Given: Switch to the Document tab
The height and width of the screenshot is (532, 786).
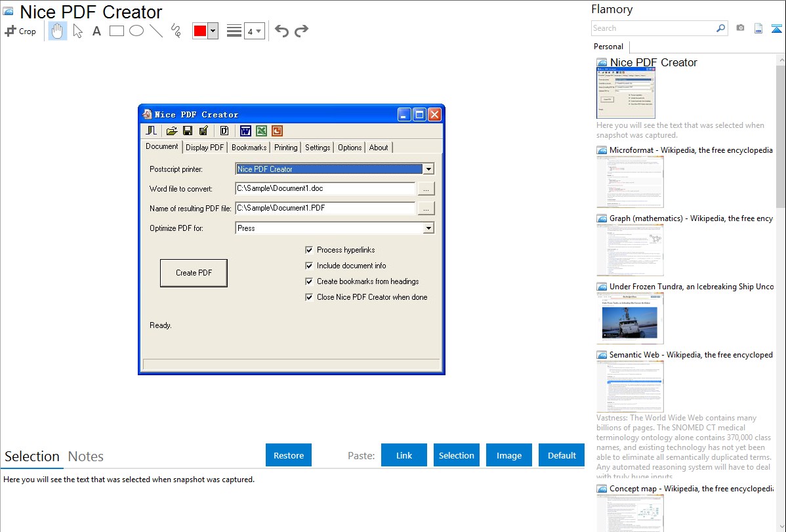Looking at the screenshot, I should 161,146.
